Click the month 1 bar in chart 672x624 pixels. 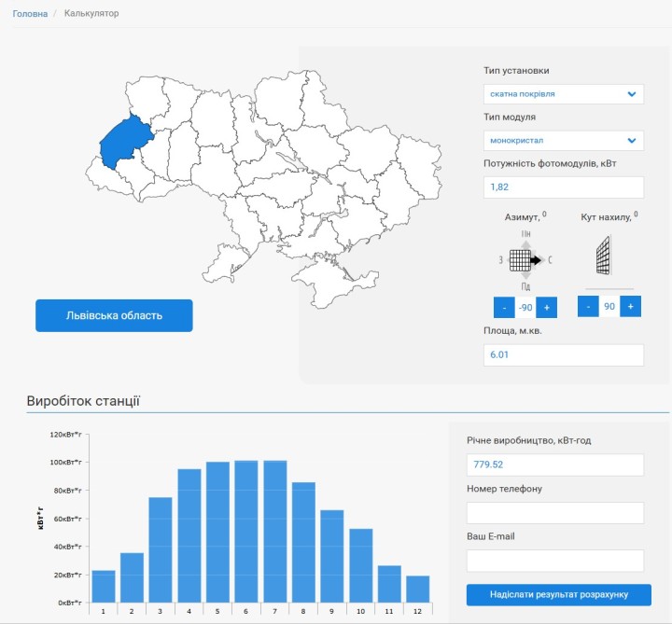tap(104, 587)
